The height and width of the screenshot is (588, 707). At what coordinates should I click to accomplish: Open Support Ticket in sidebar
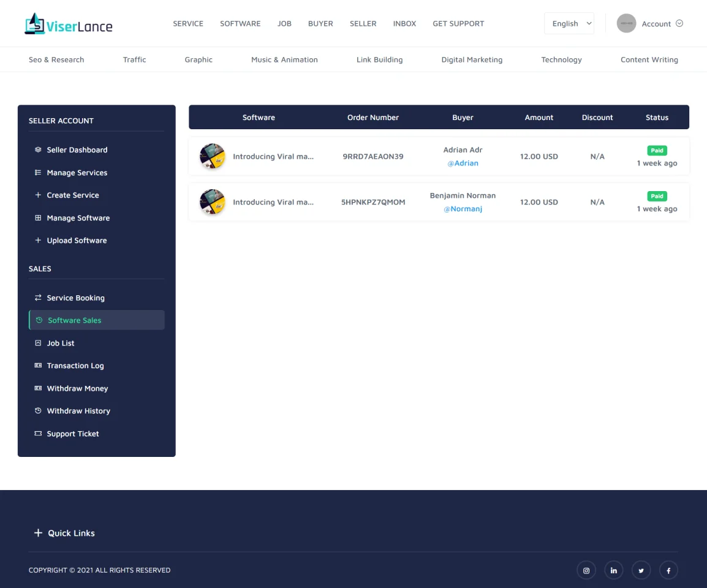(96, 433)
